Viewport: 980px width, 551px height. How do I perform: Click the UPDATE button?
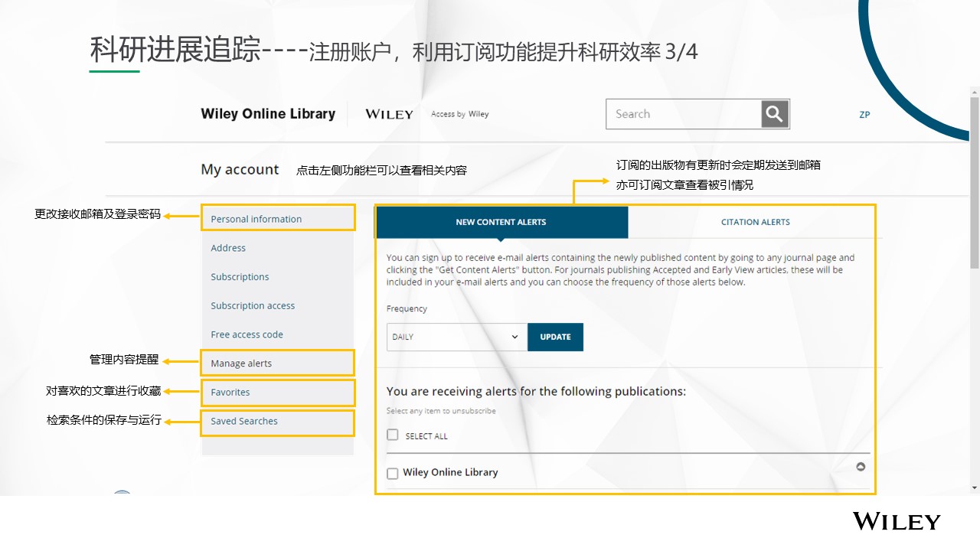point(555,337)
